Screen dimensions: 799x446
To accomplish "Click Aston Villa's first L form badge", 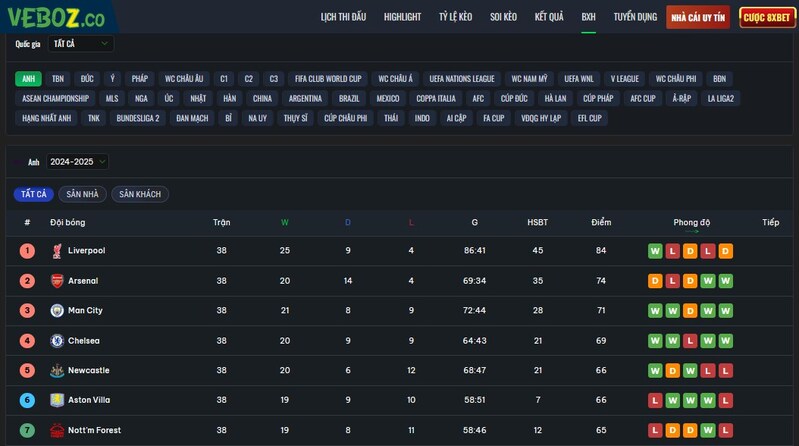I will 655,400.
